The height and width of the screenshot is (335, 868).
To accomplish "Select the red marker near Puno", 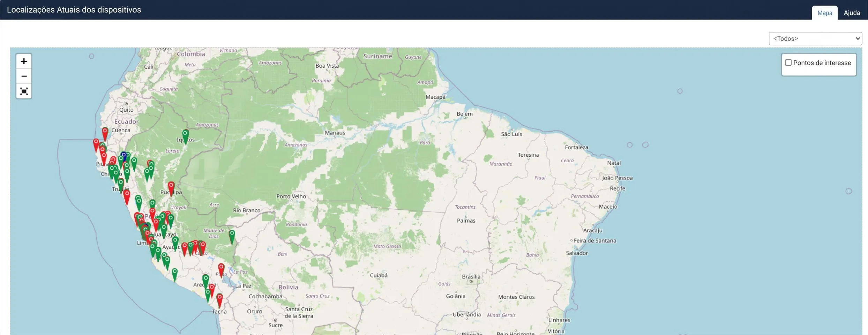I will [221, 270].
